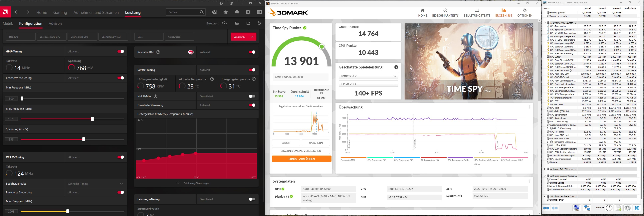Toggle the VRAM-Tuning switch
This screenshot has height=216, width=644.
121,157
